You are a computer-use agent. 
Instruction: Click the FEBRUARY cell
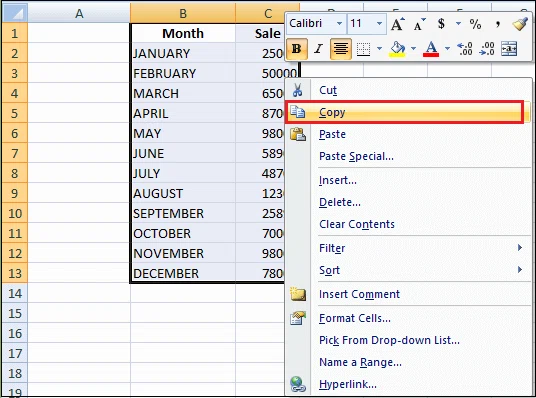click(x=183, y=73)
